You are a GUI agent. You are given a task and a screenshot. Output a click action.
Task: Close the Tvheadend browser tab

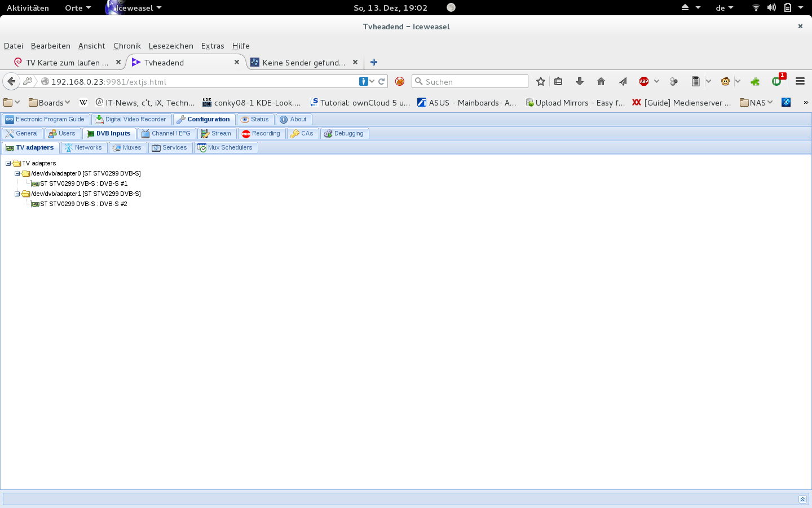click(237, 62)
